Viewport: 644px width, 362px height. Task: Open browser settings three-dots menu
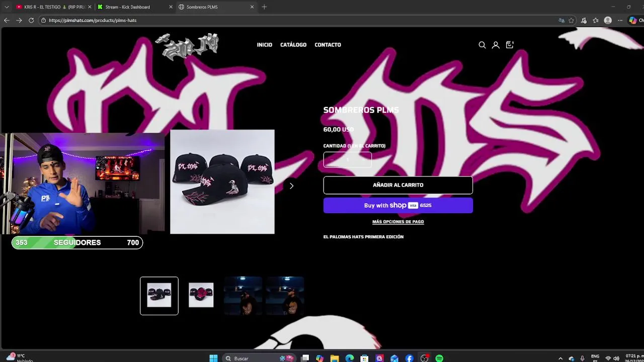coord(620,21)
